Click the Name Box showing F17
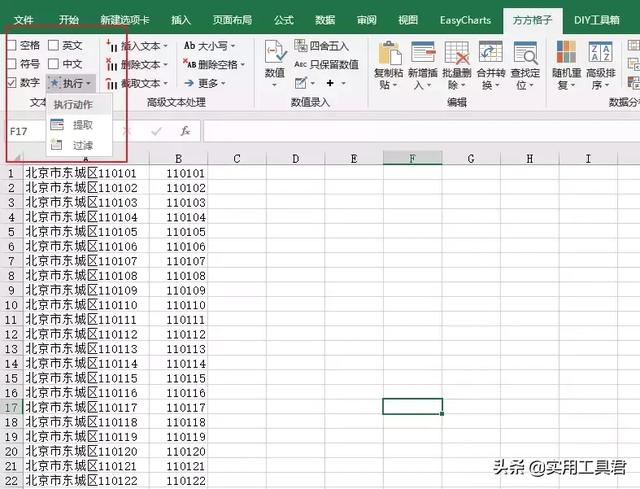640x489 pixels. tap(25, 131)
